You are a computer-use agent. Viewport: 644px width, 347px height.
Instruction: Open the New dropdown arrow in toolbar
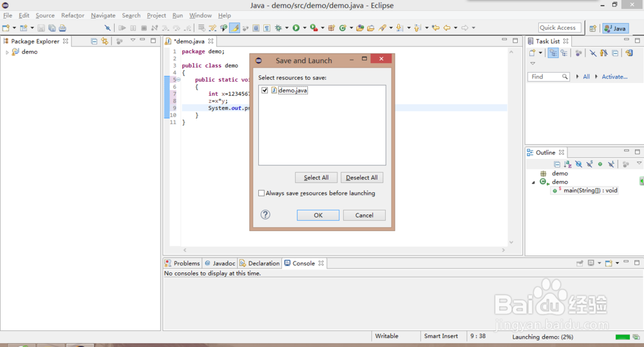[14, 28]
